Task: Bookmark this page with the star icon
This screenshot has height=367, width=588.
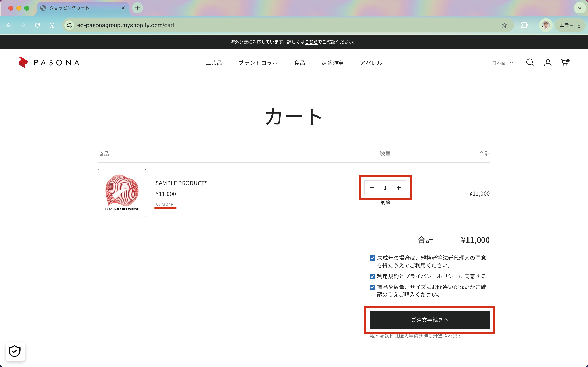Action: (504, 25)
